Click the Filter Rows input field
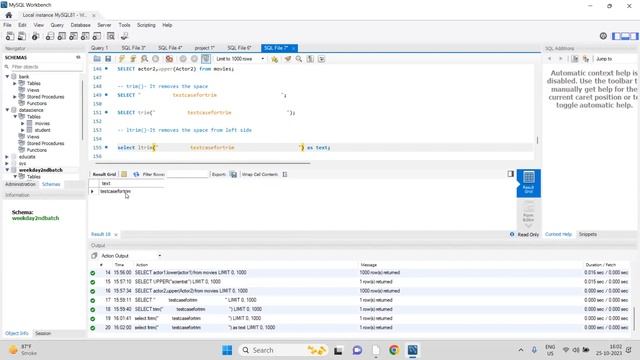Image resolution: width=640 pixels, height=360 pixels. (x=188, y=174)
